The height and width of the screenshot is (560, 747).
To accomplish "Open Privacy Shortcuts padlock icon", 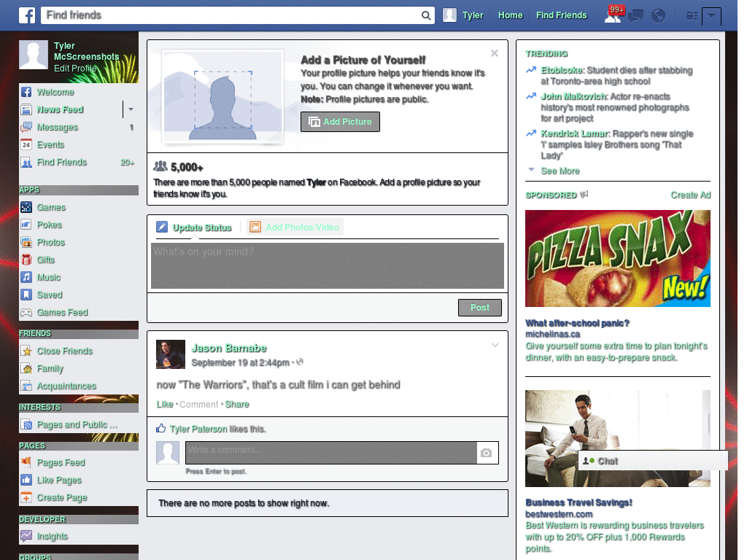I will point(692,15).
